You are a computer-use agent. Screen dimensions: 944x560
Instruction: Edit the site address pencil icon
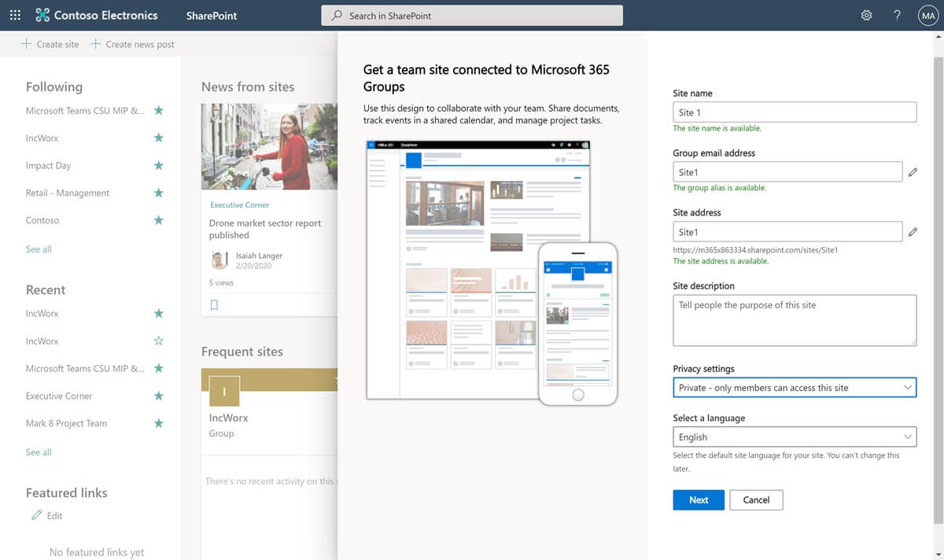[913, 232]
